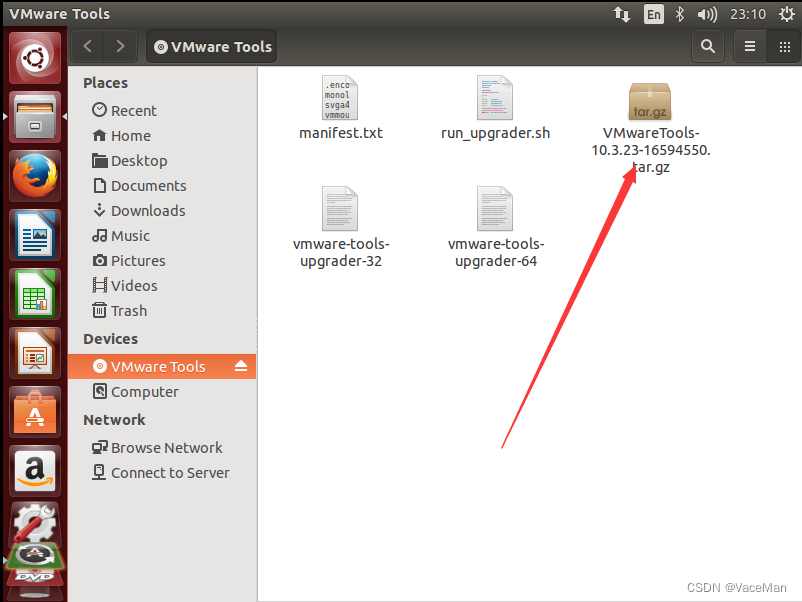Open the En keyboard layout indicator
The height and width of the screenshot is (602, 802).
click(652, 14)
